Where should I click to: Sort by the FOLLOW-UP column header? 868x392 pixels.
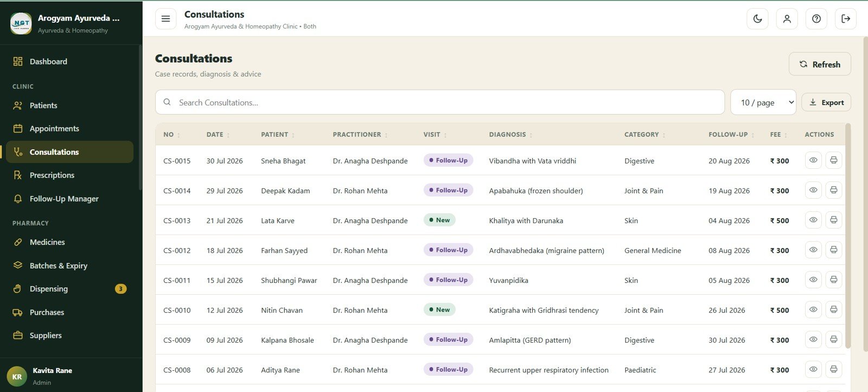point(731,135)
